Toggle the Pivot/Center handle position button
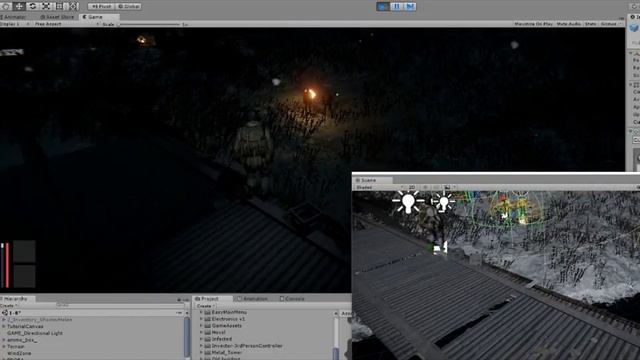 (101, 7)
